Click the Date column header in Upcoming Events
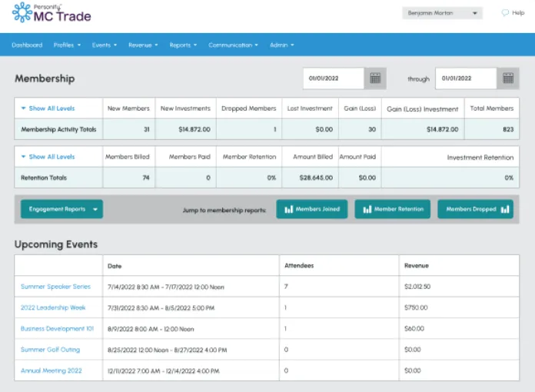 [115, 266]
